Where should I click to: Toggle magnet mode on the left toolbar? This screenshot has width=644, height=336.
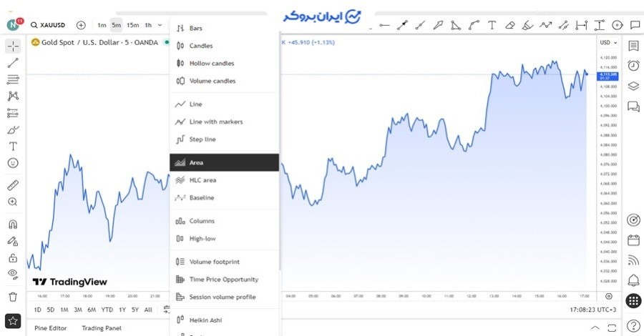(13, 224)
